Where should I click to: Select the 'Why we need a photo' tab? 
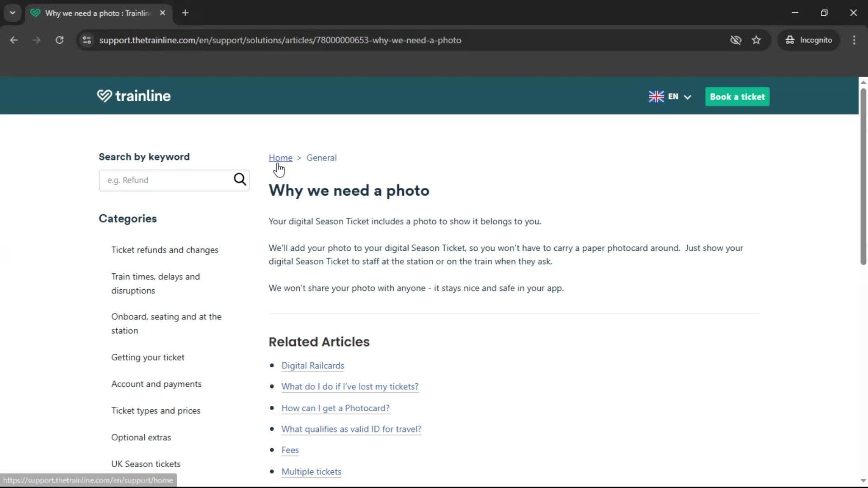[95, 13]
